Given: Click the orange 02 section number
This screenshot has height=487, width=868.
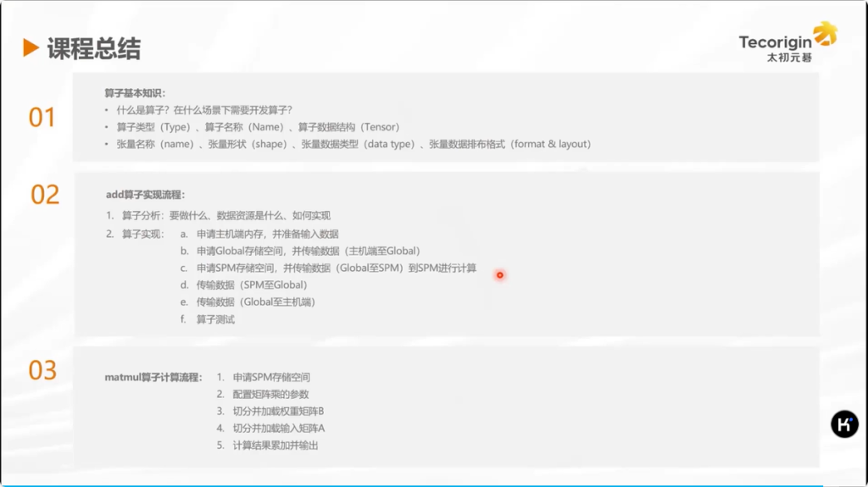Looking at the screenshot, I should tap(45, 195).
